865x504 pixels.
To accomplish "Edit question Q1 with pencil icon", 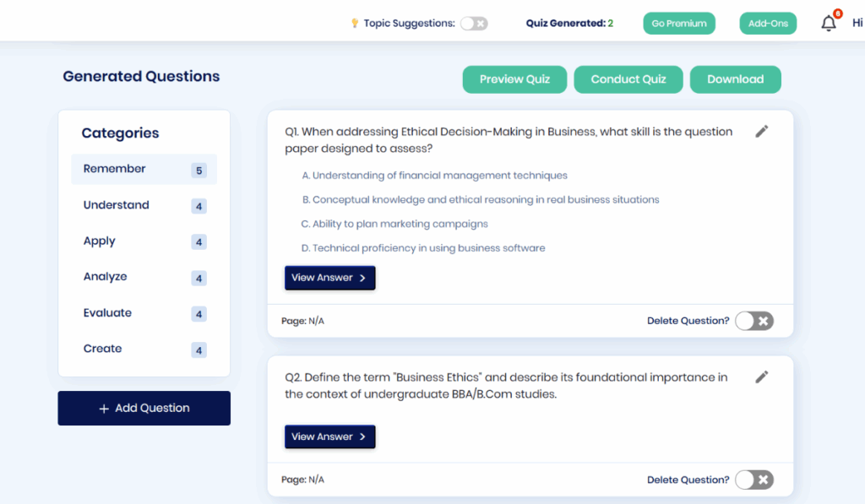I will pos(761,132).
